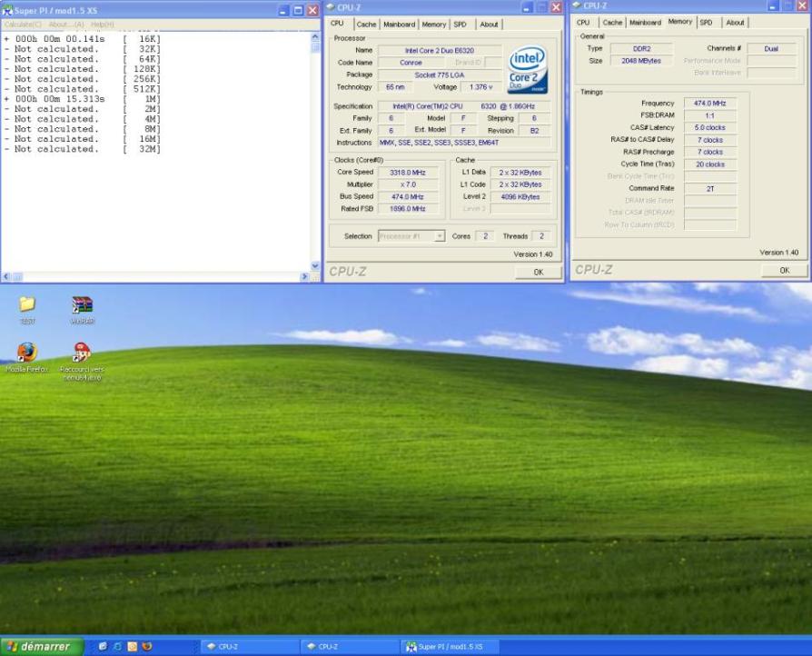The height and width of the screenshot is (656, 812).
Task: Open the Help(H) menu in Super PI
Action: coord(102,25)
